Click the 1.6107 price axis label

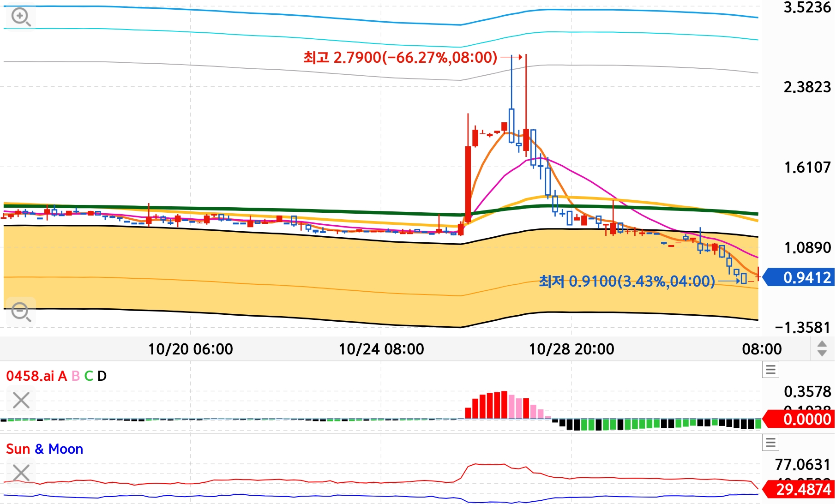807,167
